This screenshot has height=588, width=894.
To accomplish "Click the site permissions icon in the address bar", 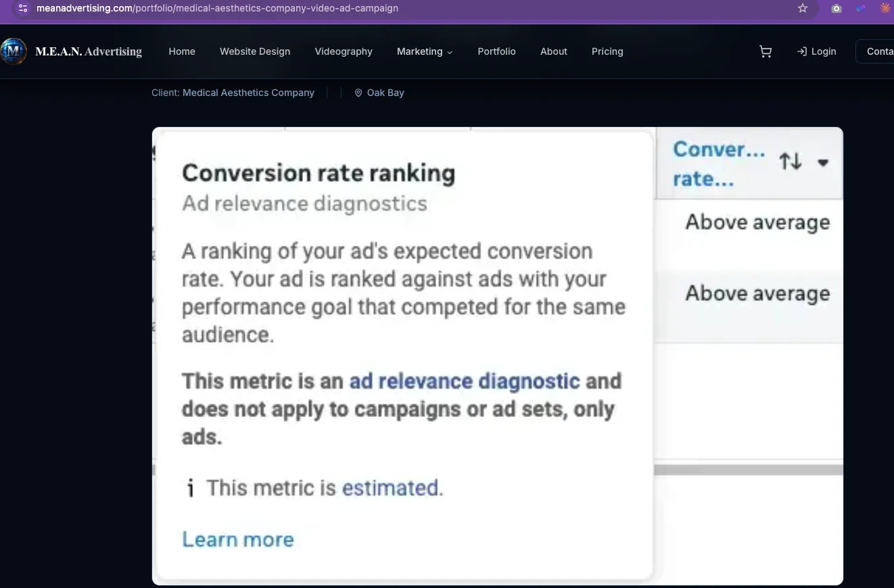I will [22, 9].
